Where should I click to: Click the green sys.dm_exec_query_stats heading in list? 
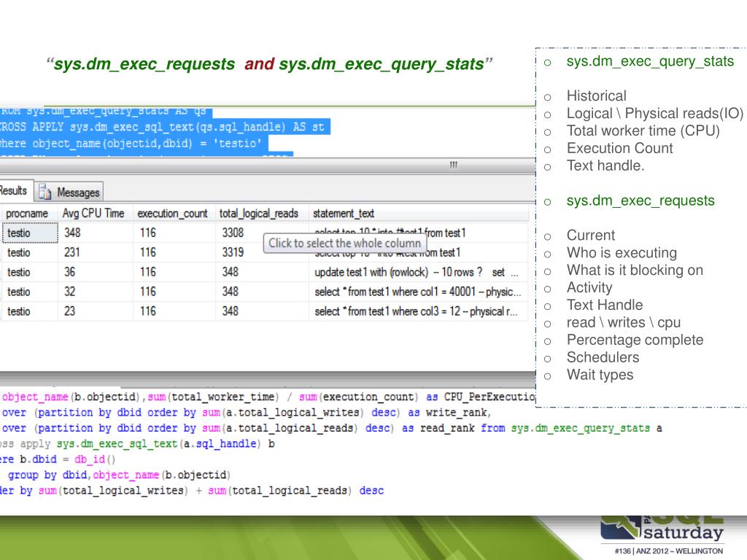click(x=649, y=61)
